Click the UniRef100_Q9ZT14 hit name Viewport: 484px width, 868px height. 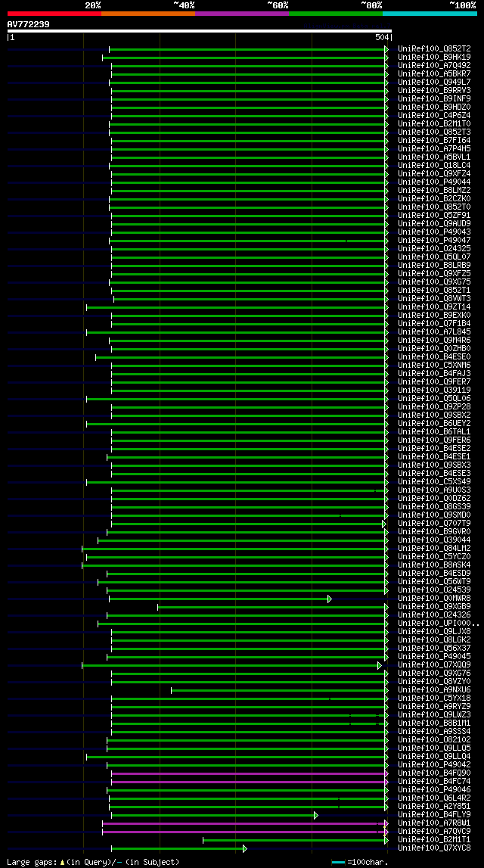[434, 306]
